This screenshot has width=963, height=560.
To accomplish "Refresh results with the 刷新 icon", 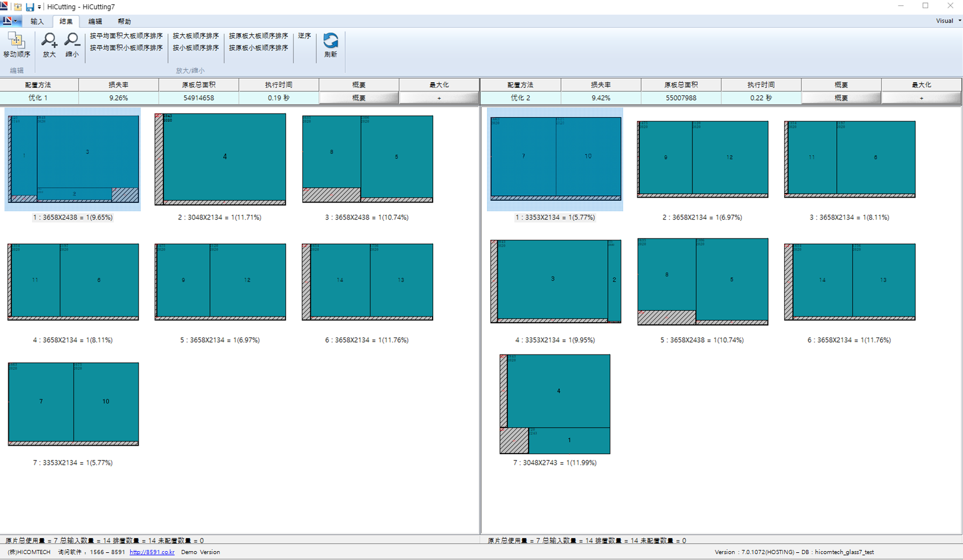I will [330, 45].
